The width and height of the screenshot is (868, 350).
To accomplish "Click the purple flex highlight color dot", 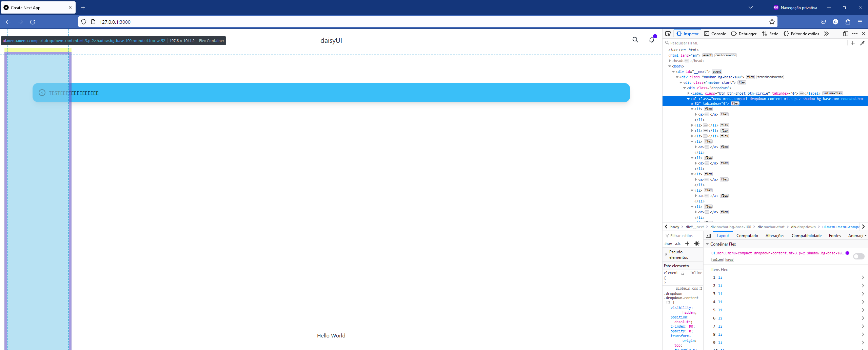I will (x=848, y=253).
